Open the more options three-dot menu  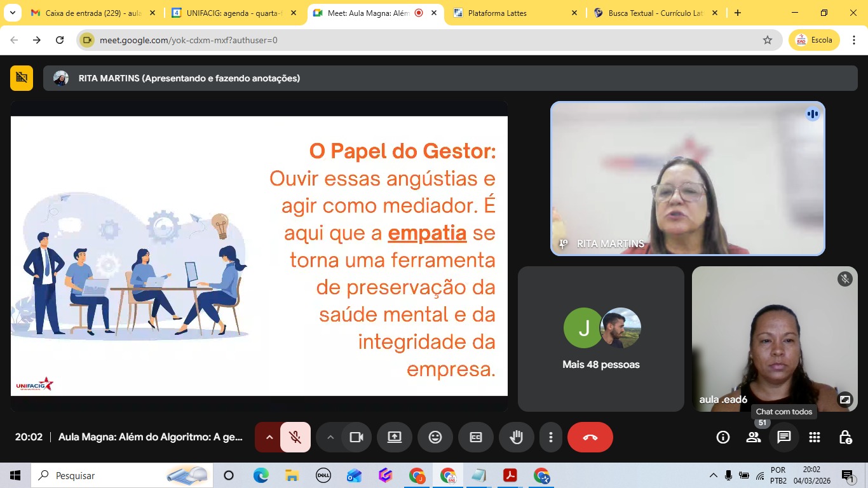point(550,437)
